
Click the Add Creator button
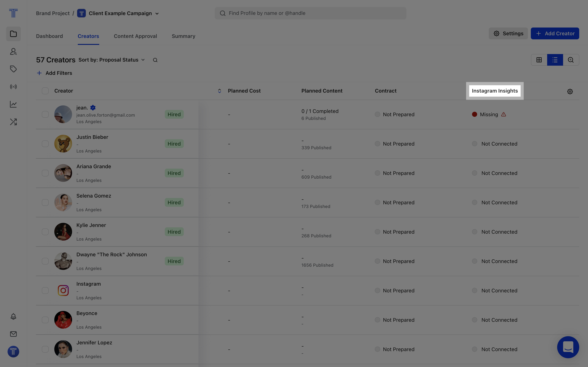pyautogui.click(x=555, y=33)
